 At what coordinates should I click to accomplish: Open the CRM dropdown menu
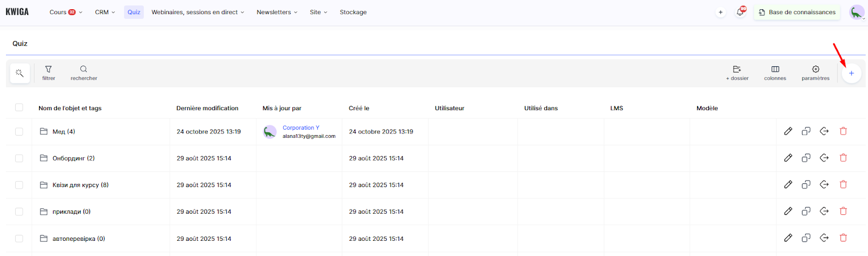coord(105,12)
